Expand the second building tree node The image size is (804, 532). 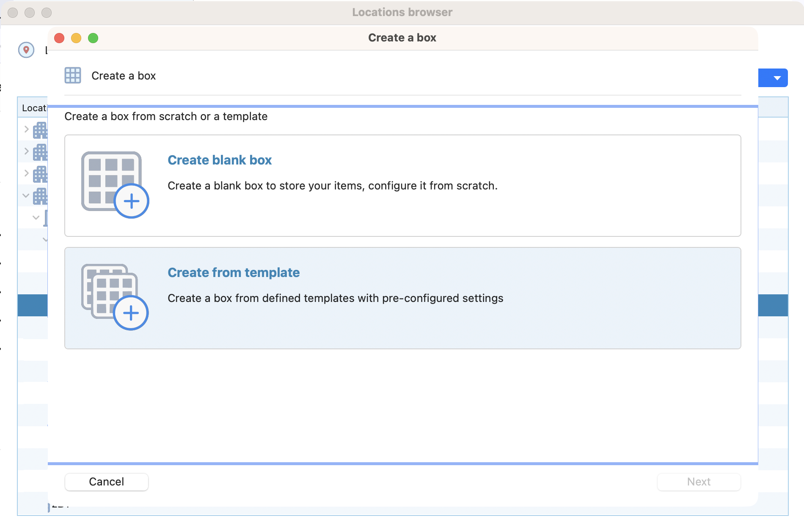tap(26, 151)
